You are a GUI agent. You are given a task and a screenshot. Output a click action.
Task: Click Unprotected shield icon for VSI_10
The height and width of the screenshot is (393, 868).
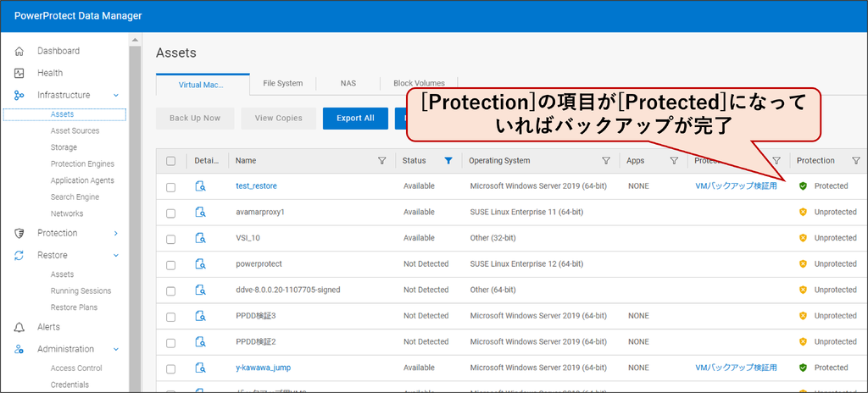803,238
